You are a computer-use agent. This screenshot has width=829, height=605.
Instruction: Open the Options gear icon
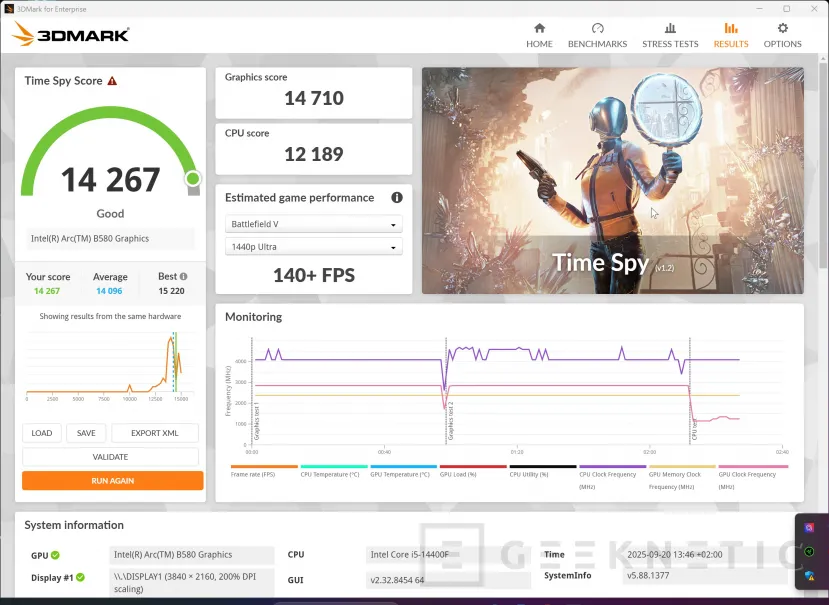coord(782,30)
